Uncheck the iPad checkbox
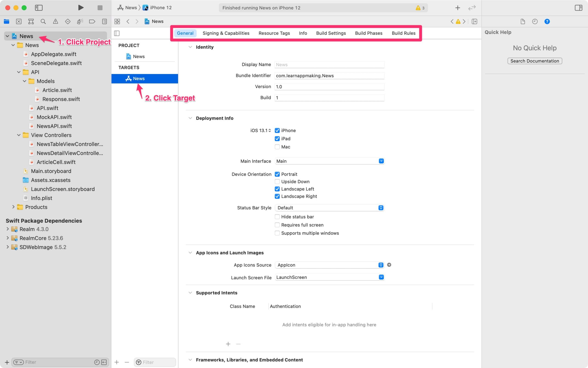The width and height of the screenshot is (588, 368). click(277, 139)
